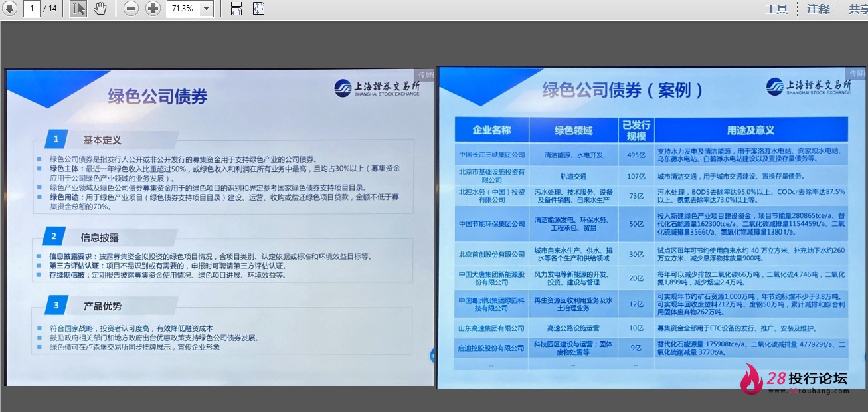Open the 共享 panel
The width and height of the screenshot is (868, 412).
[x=857, y=9]
